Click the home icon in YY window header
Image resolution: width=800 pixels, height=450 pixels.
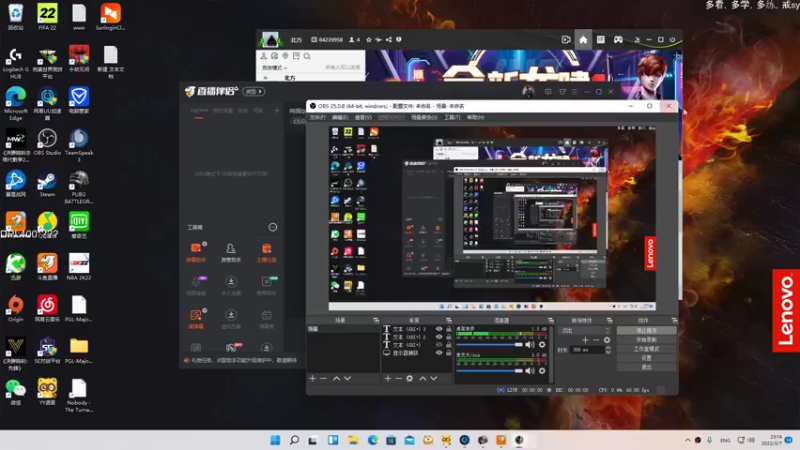pos(583,40)
